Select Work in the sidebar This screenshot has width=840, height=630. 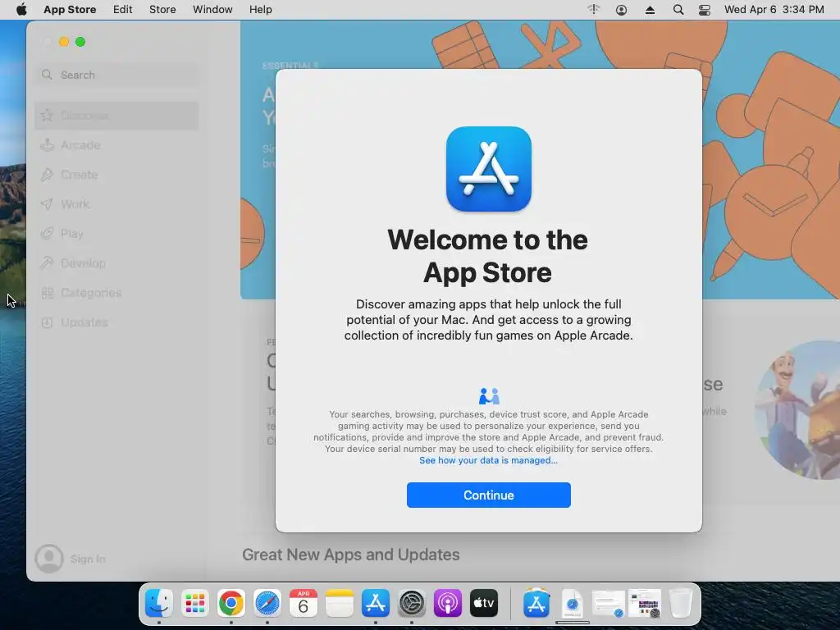pos(116,204)
